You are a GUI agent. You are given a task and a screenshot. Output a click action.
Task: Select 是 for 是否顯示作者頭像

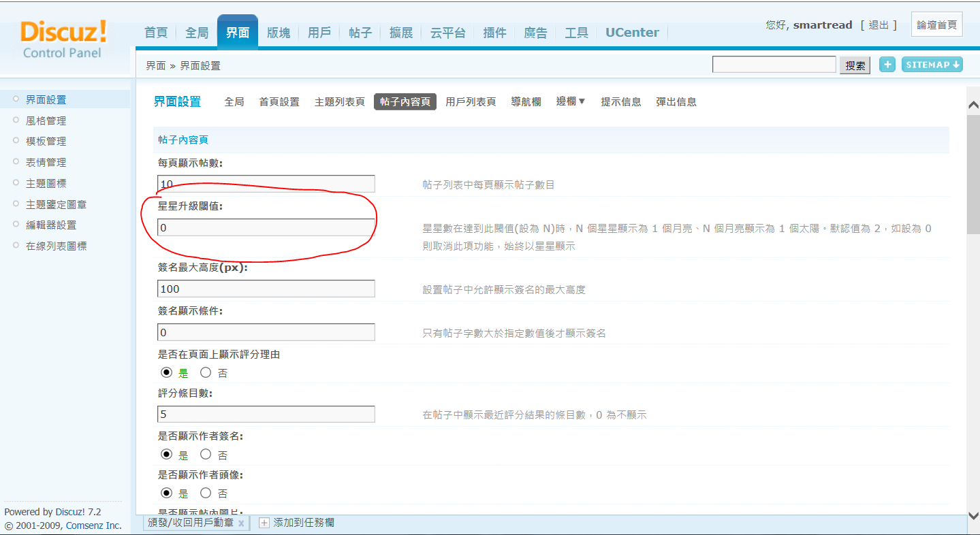166,492
